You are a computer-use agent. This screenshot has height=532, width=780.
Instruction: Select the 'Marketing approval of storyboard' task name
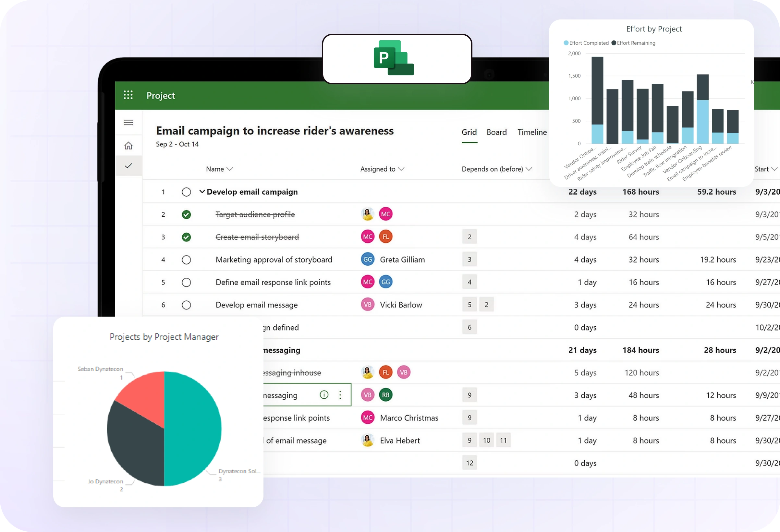(274, 260)
